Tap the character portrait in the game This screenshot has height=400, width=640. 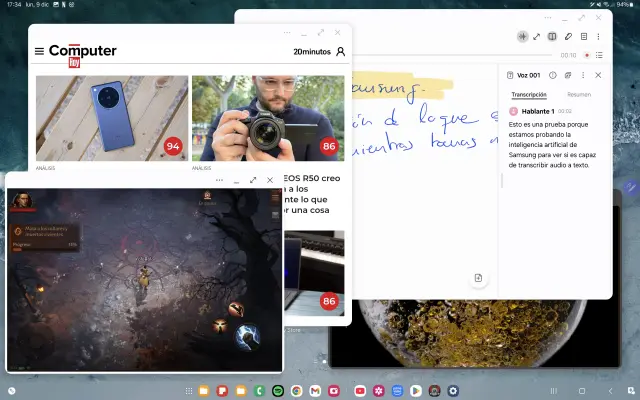[22, 200]
